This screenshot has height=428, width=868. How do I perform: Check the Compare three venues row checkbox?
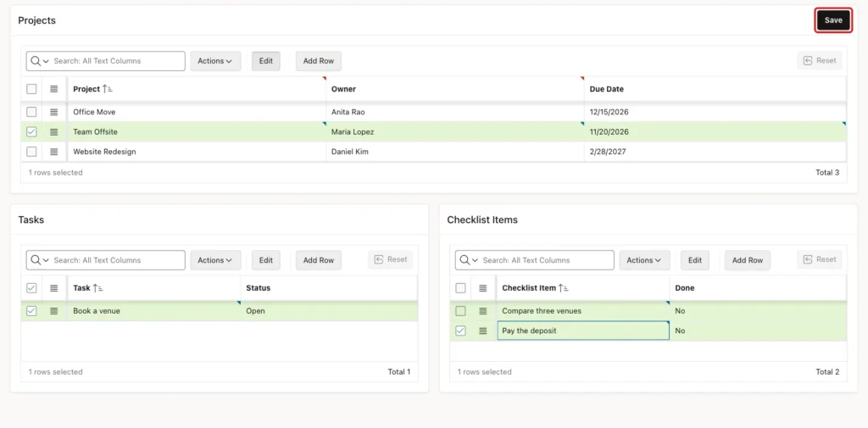[460, 311]
